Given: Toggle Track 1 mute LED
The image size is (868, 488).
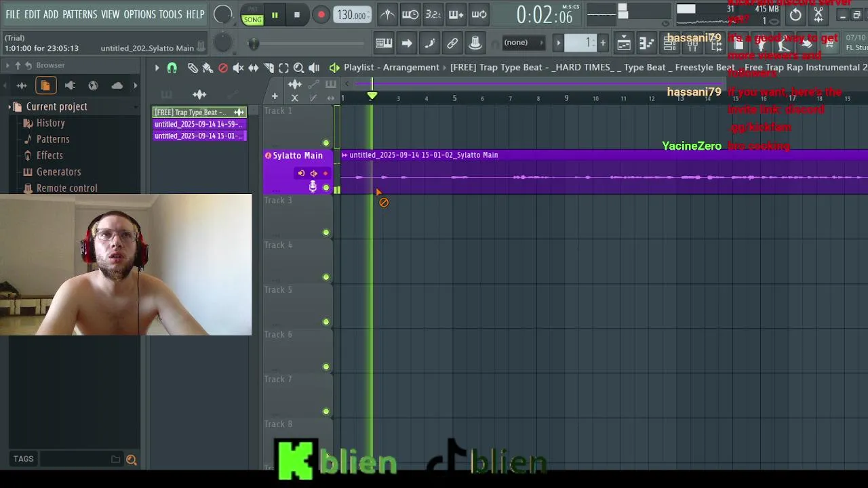Looking at the screenshot, I should pos(326,143).
